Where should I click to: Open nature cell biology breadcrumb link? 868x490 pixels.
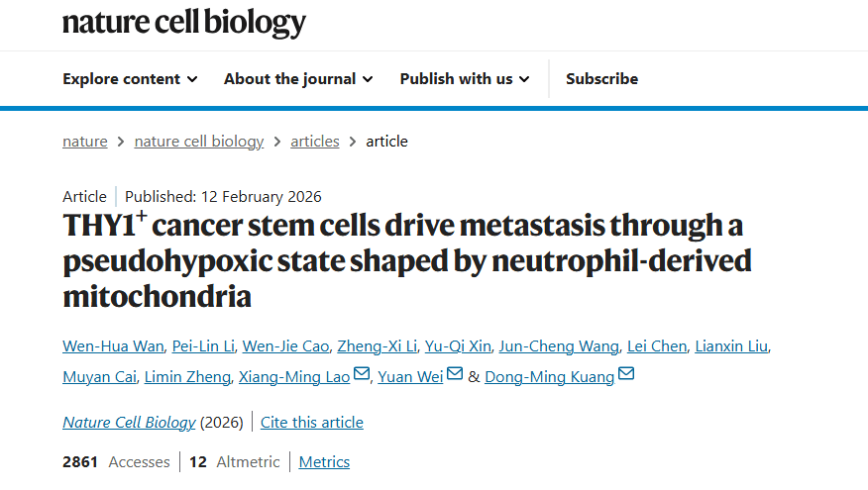199,142
